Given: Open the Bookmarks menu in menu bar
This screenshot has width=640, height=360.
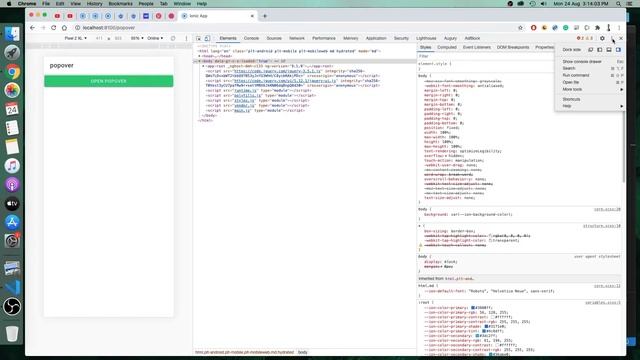Looking at the screenshot, I should tap(120, 4).
